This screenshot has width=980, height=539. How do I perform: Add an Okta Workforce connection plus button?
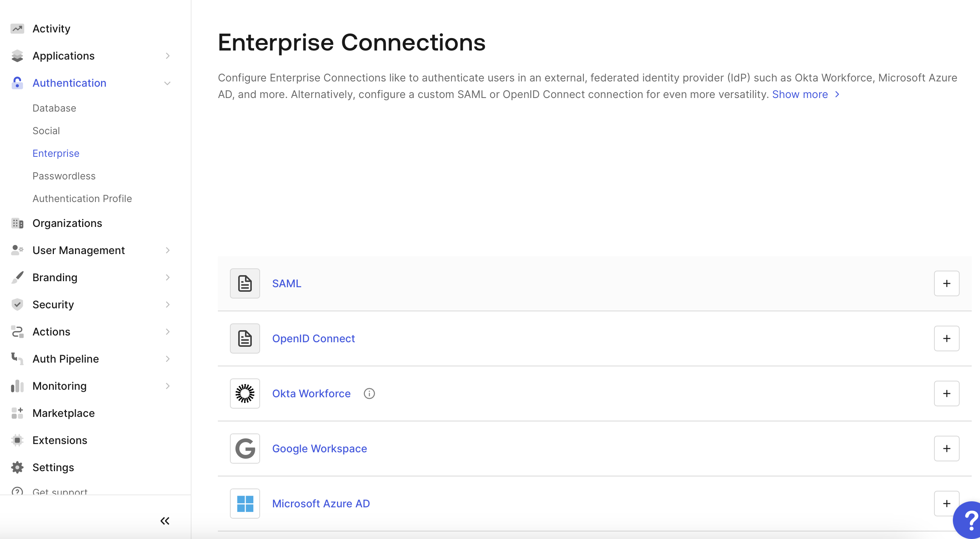coord(946,394)
